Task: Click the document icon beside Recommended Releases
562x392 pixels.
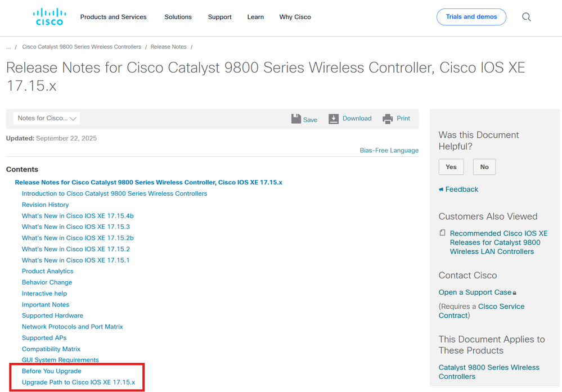Action: 442,233
